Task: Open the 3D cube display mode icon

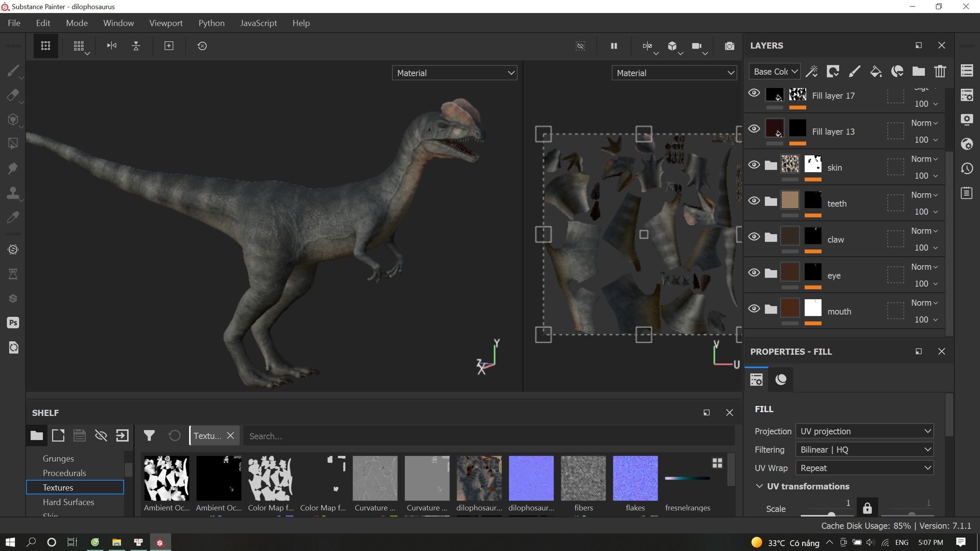Action: click(x=672, y=46)
